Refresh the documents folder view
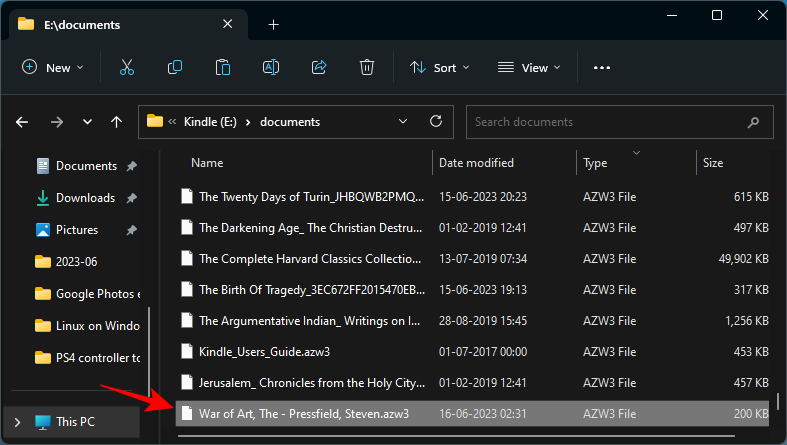 click(435, 122)
